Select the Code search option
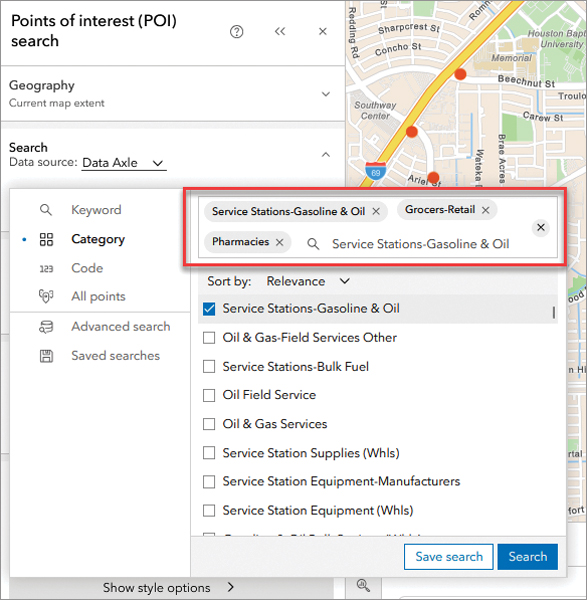Screen dimensions: 587x600 tap(87, 268)
